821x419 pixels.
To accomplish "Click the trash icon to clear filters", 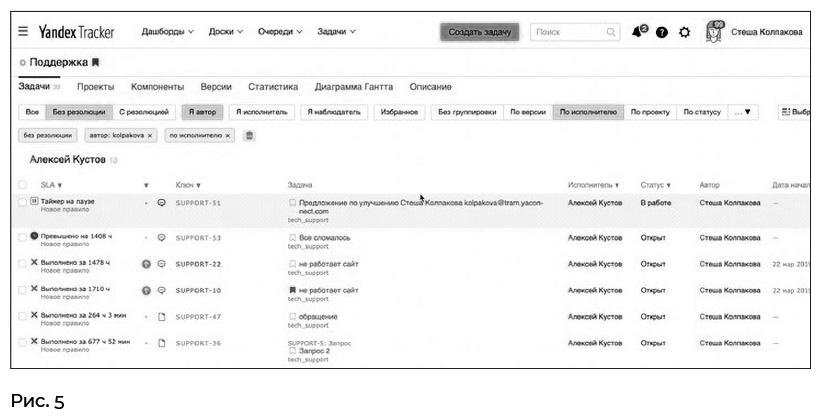I will [249, 135].
